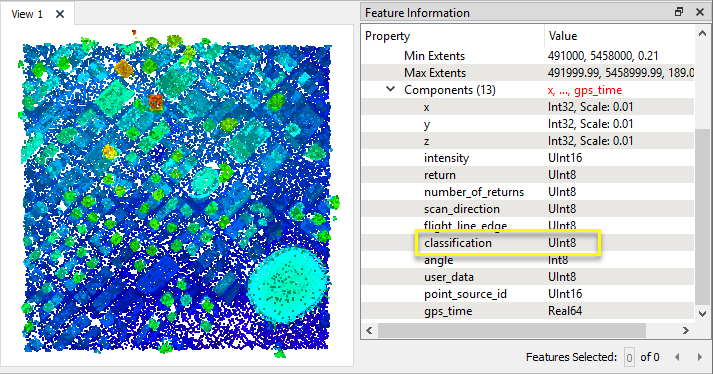Select the point_source_id row
713x374 pixels.
click(528, 294)
